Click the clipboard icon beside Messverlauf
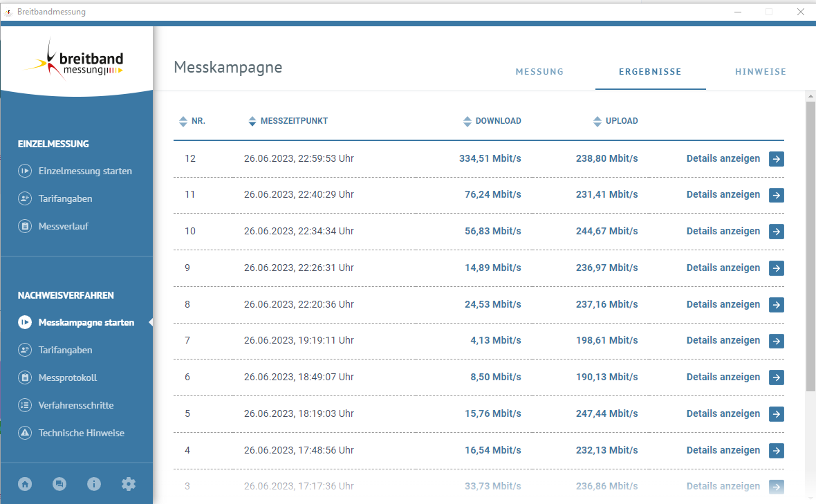 tap(25, 226)
